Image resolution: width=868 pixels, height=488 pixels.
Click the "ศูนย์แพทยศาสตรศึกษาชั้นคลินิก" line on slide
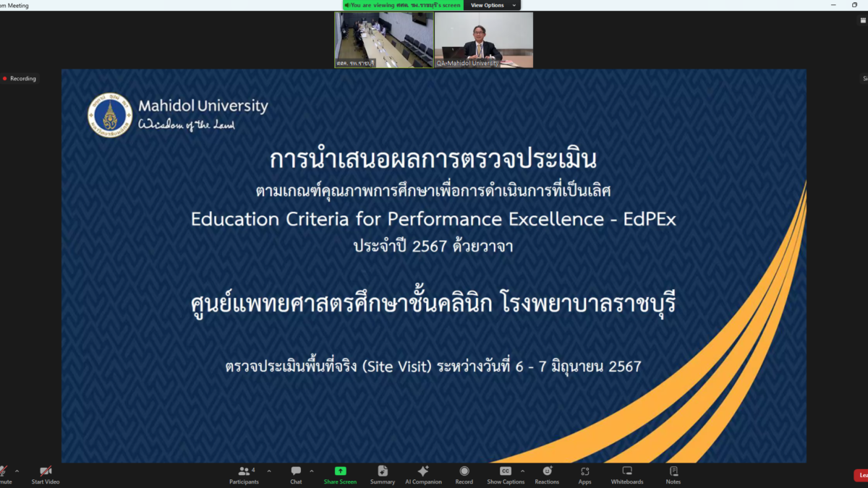pos(433,304)
